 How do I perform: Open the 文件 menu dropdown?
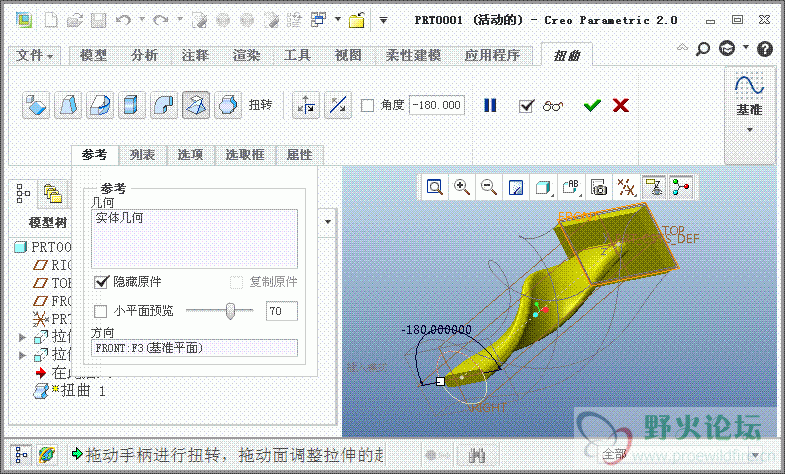(35, 55)
